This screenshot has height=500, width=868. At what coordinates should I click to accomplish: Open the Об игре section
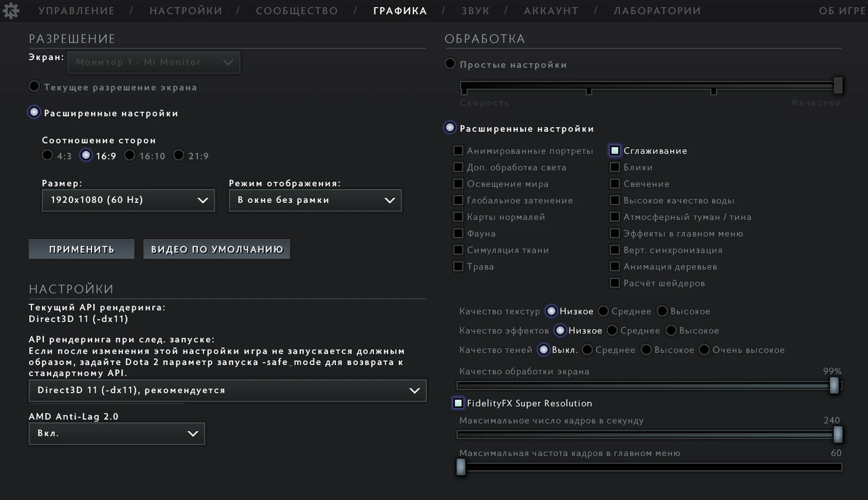pyautogui.click(x=842, y=11)
